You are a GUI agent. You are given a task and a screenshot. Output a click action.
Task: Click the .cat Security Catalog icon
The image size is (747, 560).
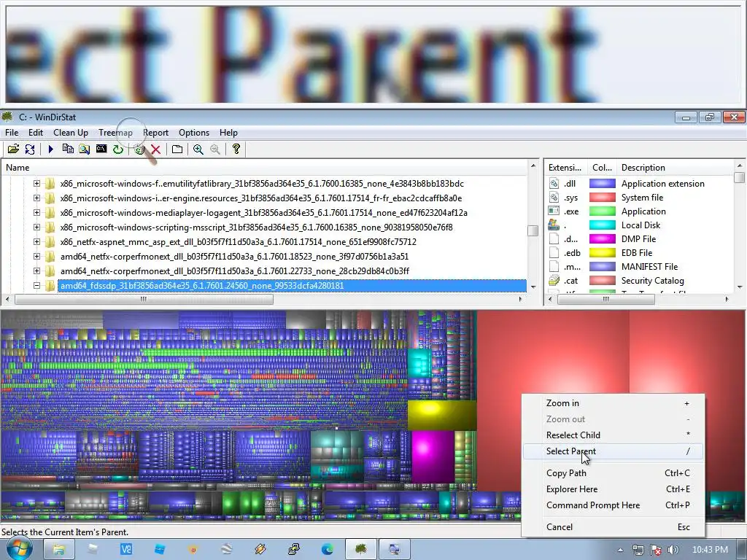[554, 281]
